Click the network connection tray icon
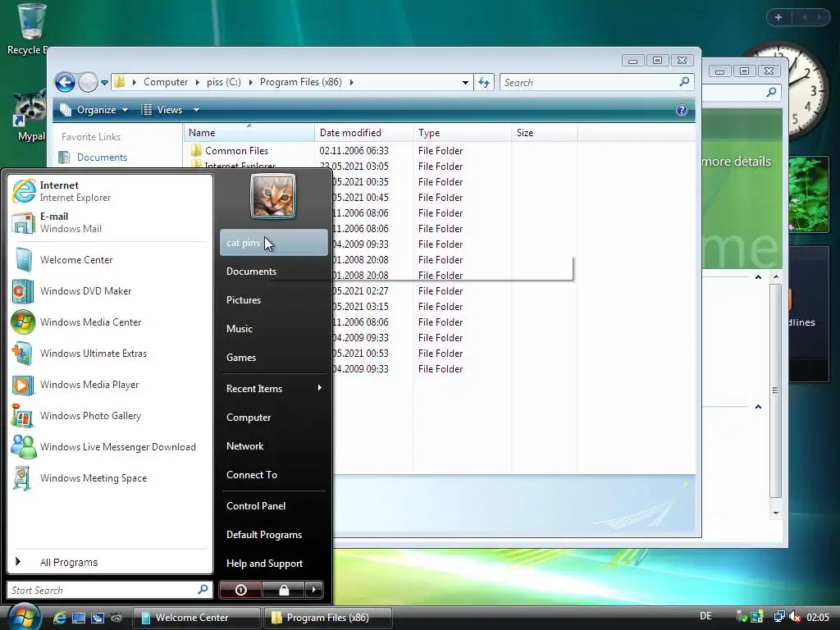 [x=779, y=617]
